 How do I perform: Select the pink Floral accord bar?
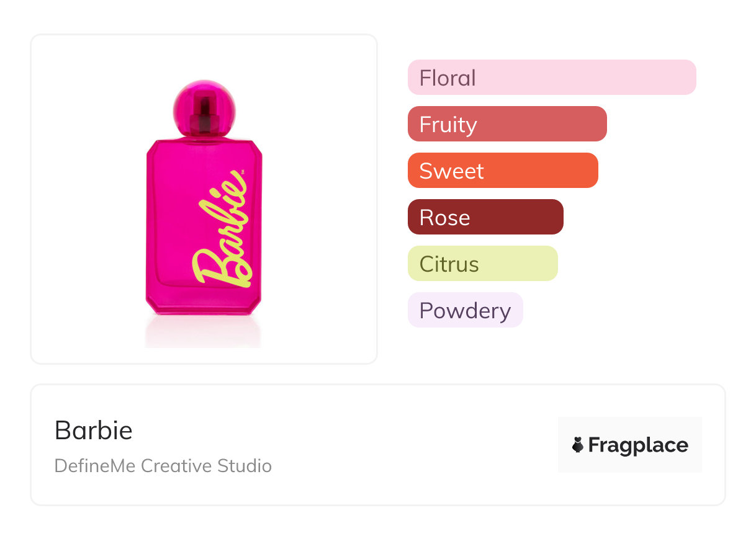tap(551, 78)
